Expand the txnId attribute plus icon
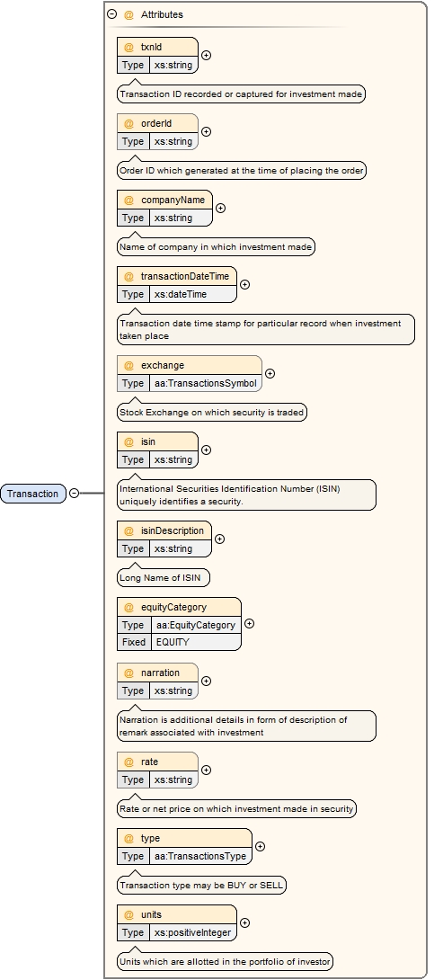The width and height of the screenshot is (443, 980). (206, 55)
